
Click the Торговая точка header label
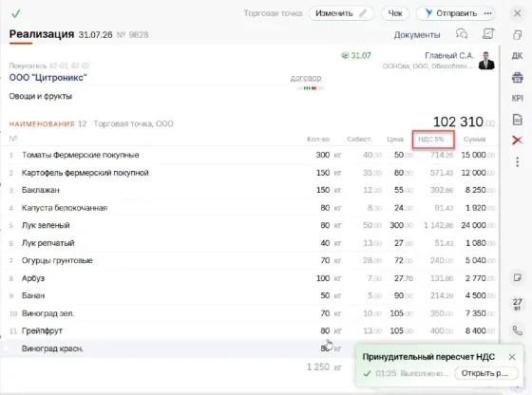pos(273,13)
